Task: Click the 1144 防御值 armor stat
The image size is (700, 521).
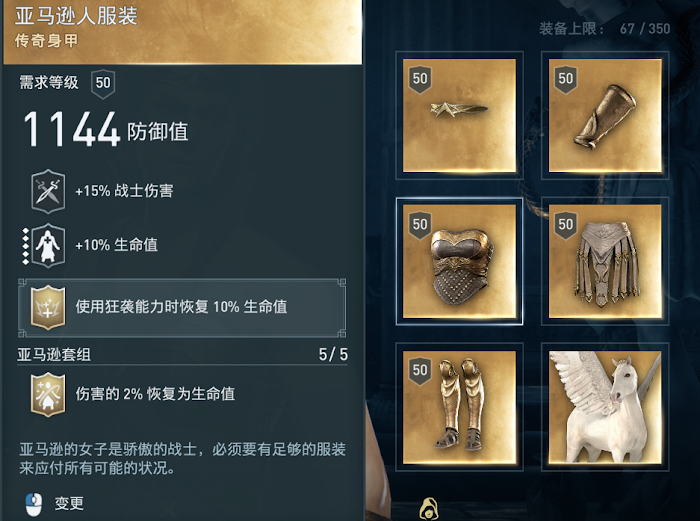Action: [106, 130]
